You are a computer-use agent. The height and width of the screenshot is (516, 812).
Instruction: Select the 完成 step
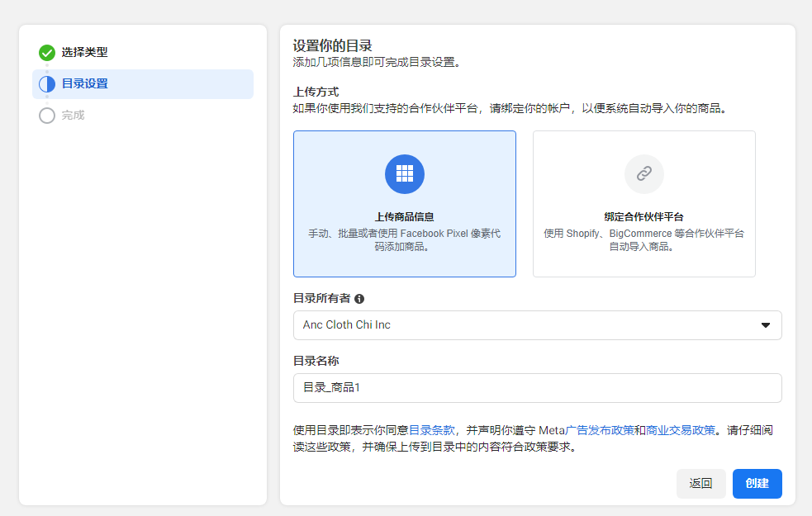(x=73, y=116)
